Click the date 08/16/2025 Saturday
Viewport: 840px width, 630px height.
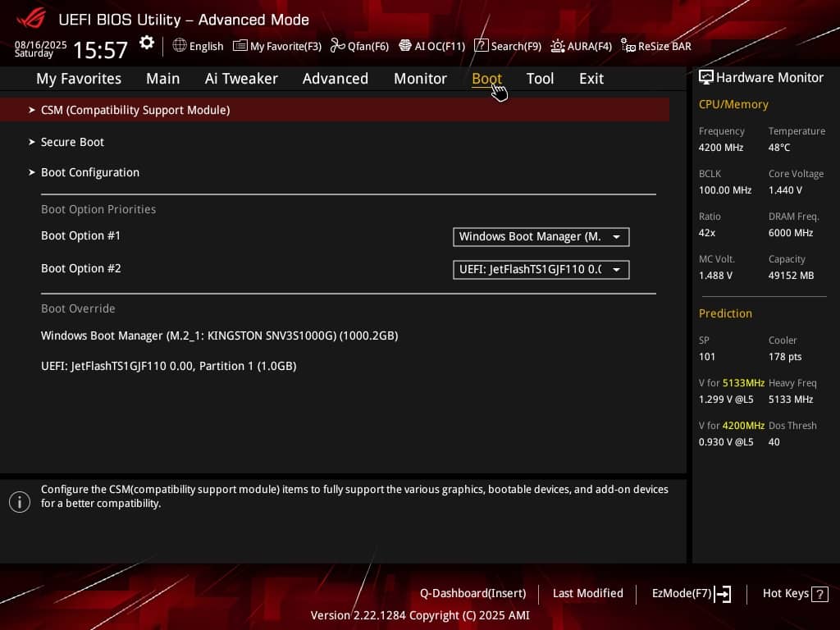pos(40,48)
